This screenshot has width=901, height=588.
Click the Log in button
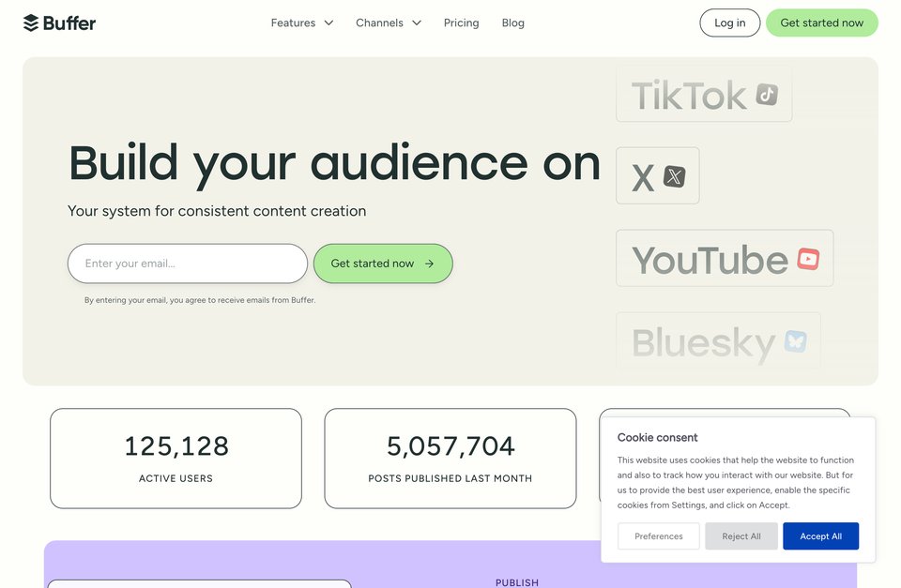pyautogui.click(x=730, y=23)
